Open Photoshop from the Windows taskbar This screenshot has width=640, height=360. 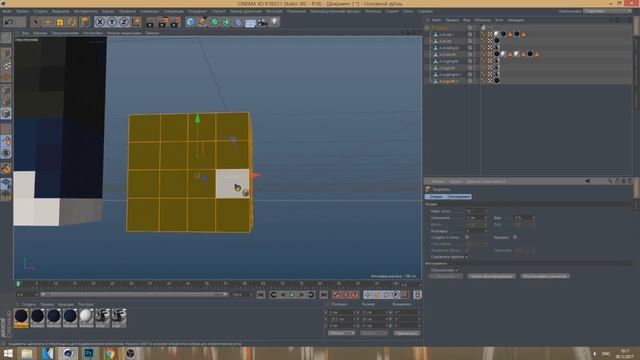(89, 353)
